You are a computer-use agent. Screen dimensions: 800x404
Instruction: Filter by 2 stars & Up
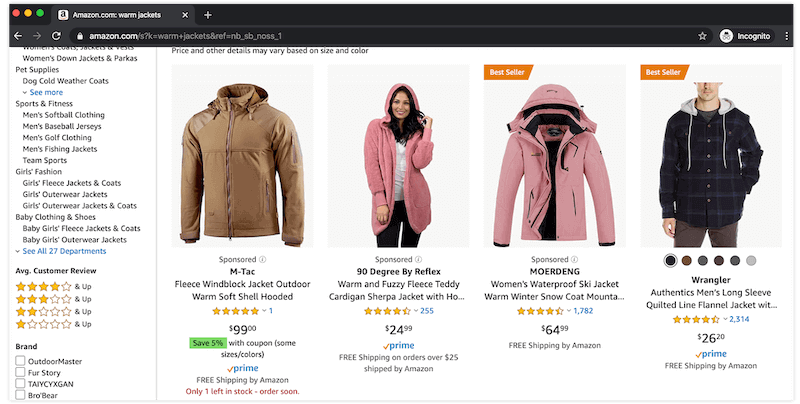[x=54, y=311]
